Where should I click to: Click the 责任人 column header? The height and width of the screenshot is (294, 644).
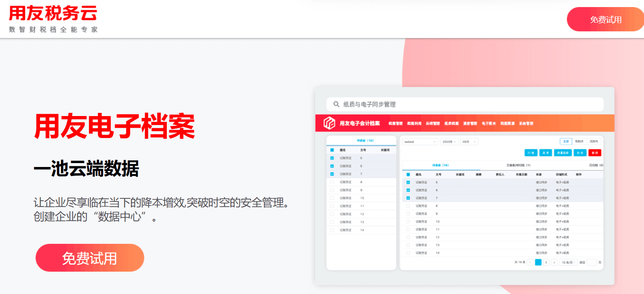click(500, 174)
